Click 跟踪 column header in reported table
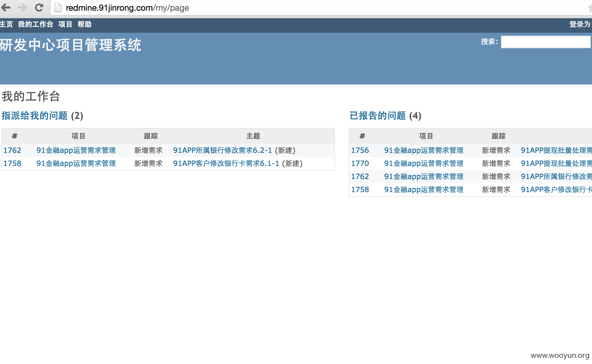The image size is (592, 364). pos(499,136)
